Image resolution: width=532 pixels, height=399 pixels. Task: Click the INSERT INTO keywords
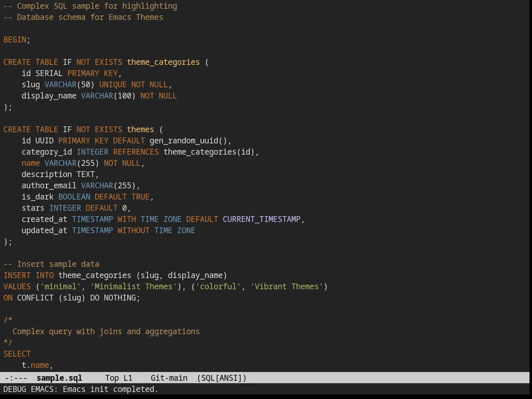tap(29, 275)
